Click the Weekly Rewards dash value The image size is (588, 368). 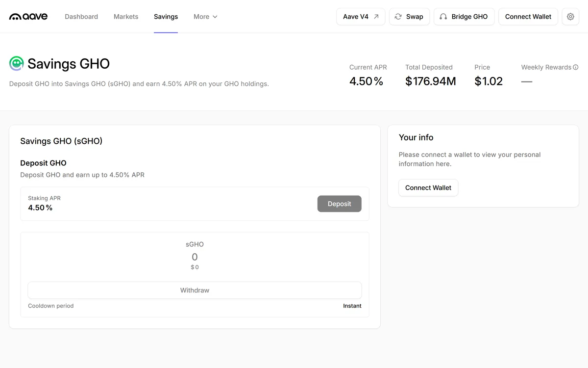tap(527, 81)
